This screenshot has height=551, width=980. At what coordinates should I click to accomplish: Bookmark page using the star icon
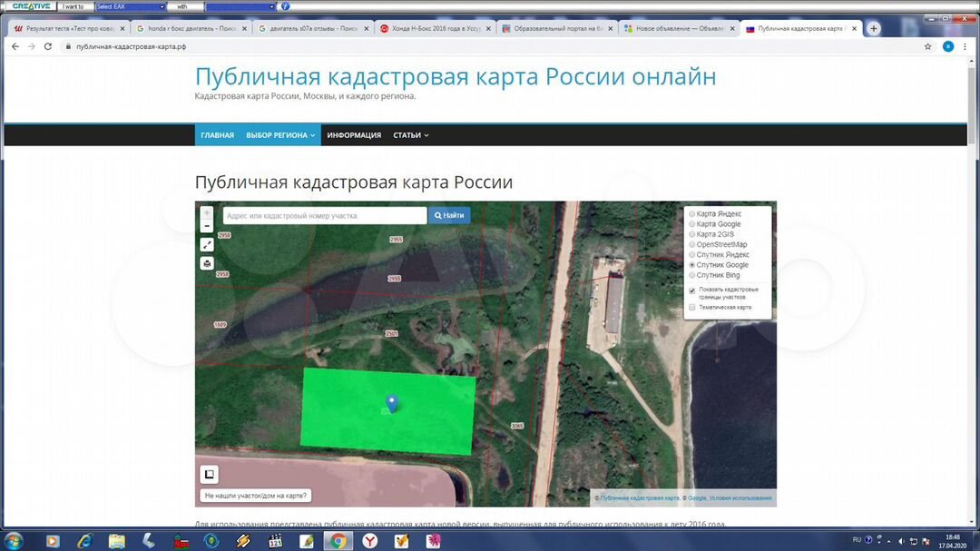[927, 46]
